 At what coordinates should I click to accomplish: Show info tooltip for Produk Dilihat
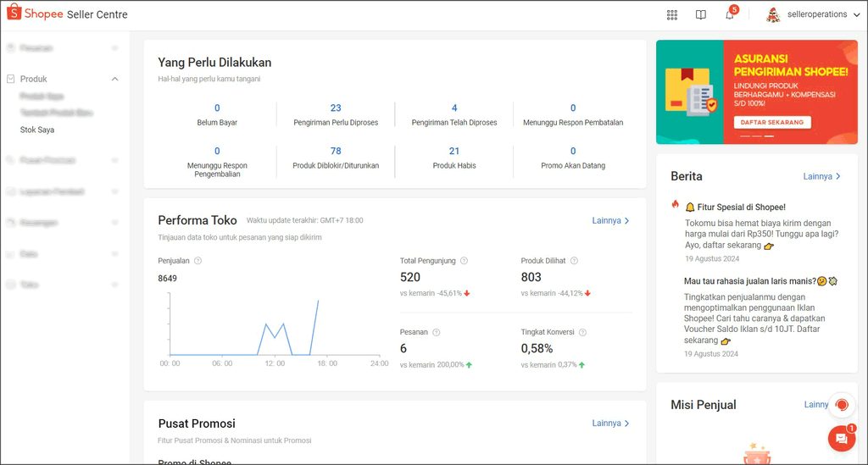[x=574, y=261]
